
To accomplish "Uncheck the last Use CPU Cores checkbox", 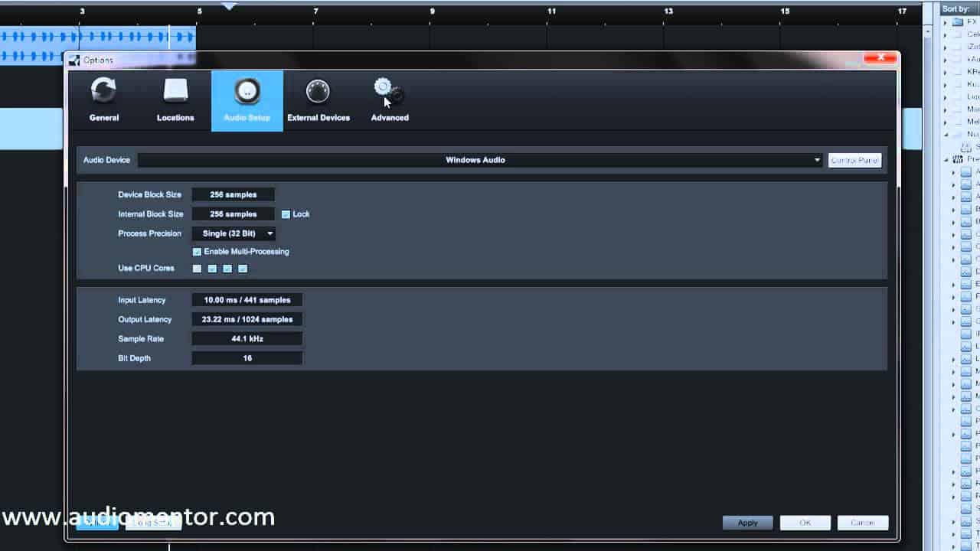I will click(x=243, y=269).
